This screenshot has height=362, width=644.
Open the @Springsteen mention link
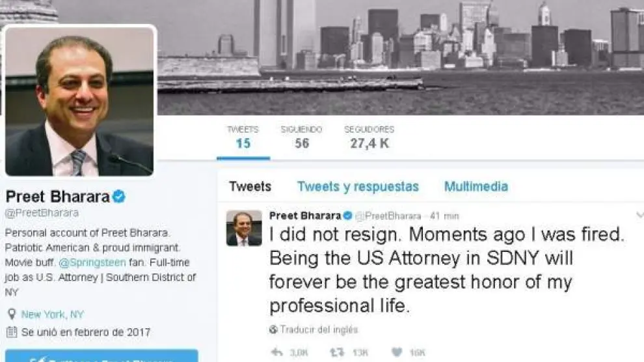(x=92, y=262)
